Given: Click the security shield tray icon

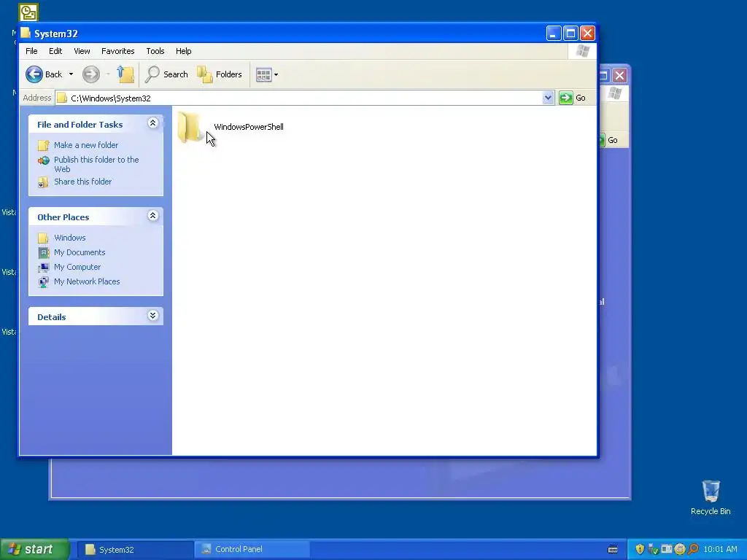Looking at the screenshot, I should pyautogui.click(x=640, y=550).
